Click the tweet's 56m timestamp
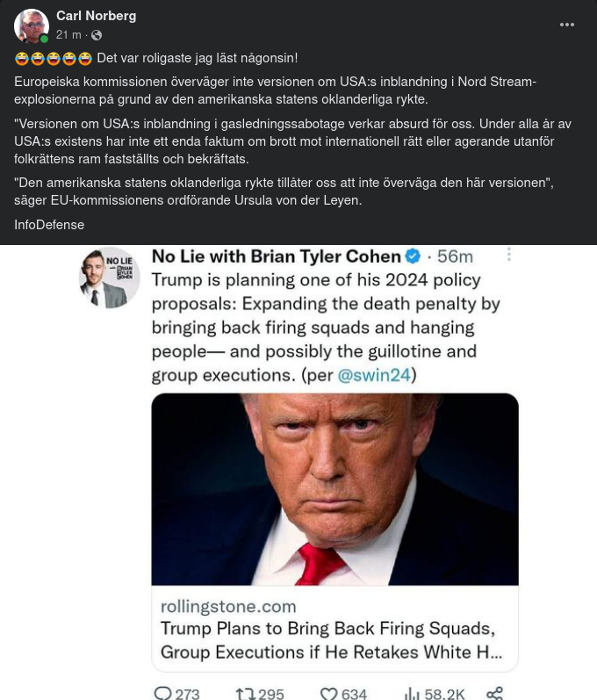 pos(454,256)
